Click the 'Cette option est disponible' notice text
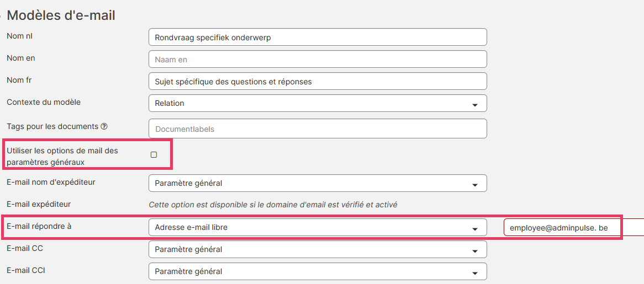644x284 pixels. pos(273,205)
